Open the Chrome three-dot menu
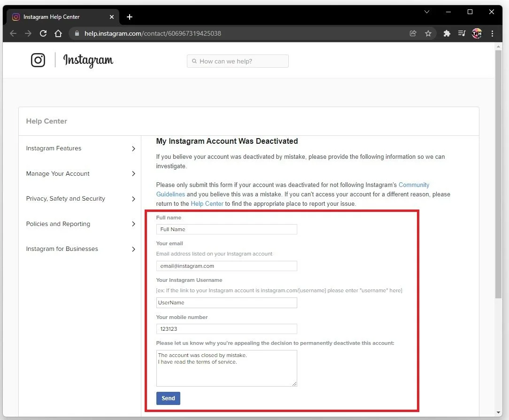Image resolution: width=509 pixels, height=420 pixels. tap(492, 33)
